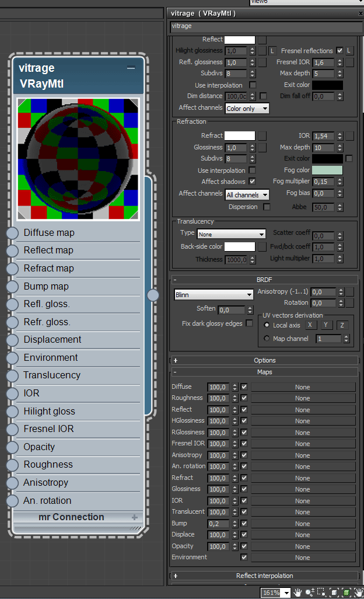Click the vitrage node output socket
Image resolution: width=364 pixels, height=599 pixels.
[x=153, y=294]
